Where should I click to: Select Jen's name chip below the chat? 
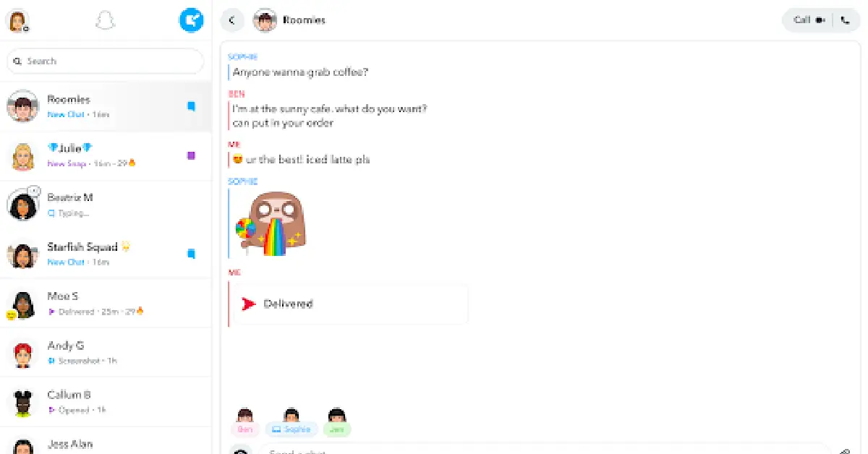click(337, 429)
